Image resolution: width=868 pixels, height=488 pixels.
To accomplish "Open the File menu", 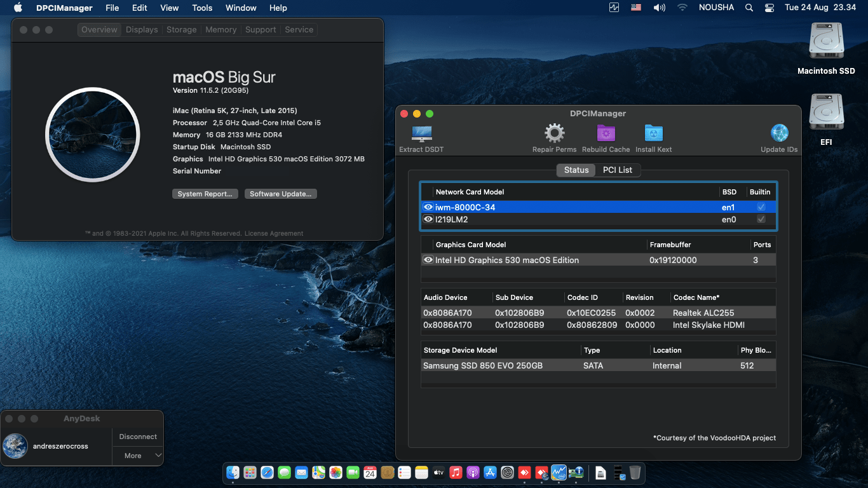I will (x=112, y=8).
